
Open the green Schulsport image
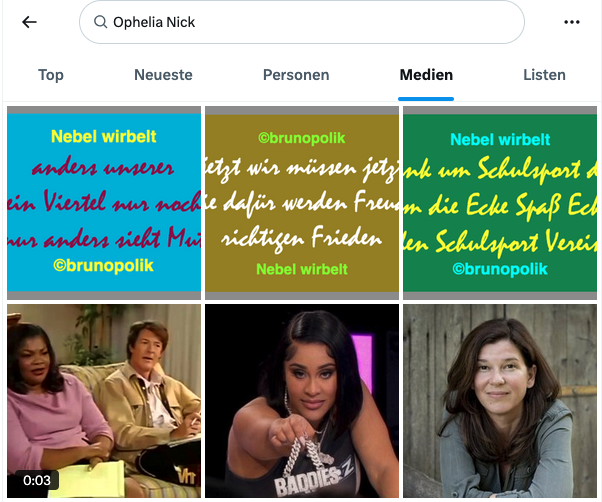click(500, 203)
